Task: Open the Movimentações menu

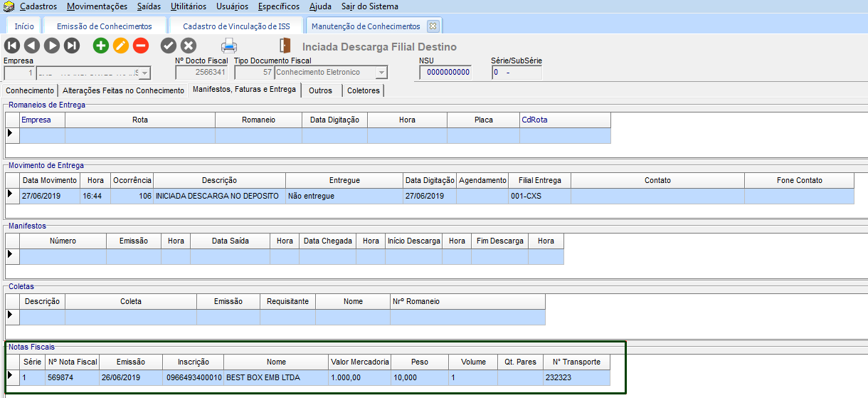Action: [97, 6]
